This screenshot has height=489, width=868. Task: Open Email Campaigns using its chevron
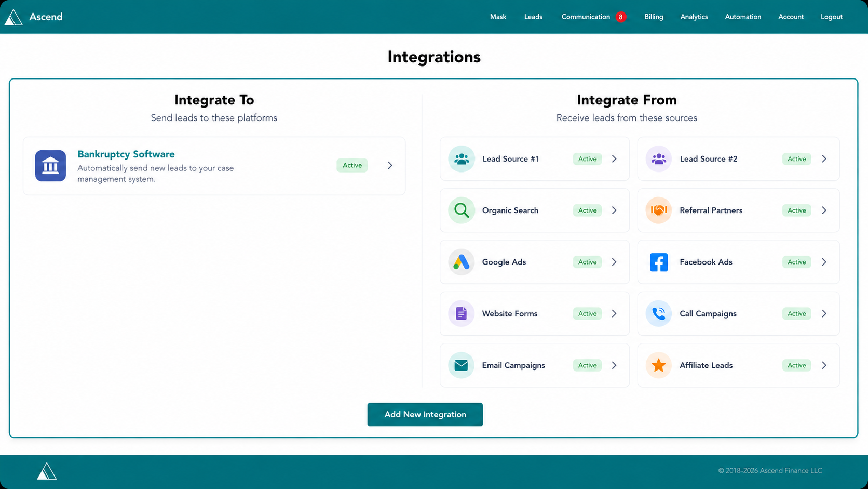[x=614, y=365]
